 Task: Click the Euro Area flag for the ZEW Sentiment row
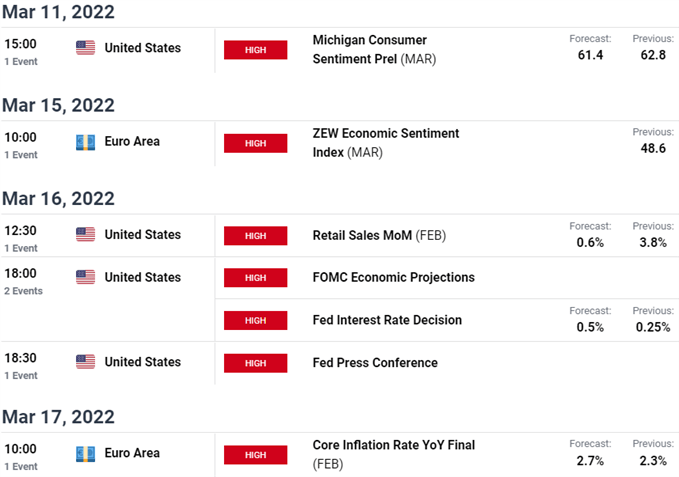point(86,142)
